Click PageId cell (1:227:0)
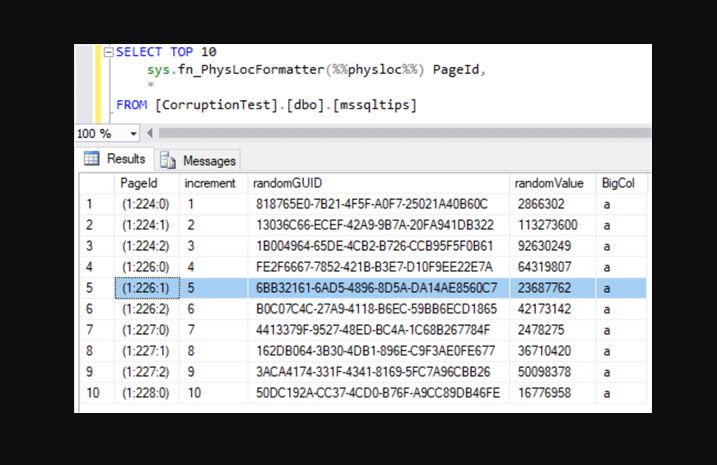Screen dimensions: 717x465 (146, 330)
